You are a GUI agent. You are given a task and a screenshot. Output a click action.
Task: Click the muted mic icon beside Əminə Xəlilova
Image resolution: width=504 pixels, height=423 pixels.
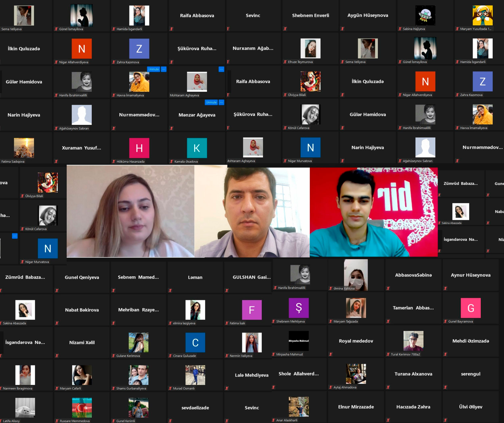[331, 288]
